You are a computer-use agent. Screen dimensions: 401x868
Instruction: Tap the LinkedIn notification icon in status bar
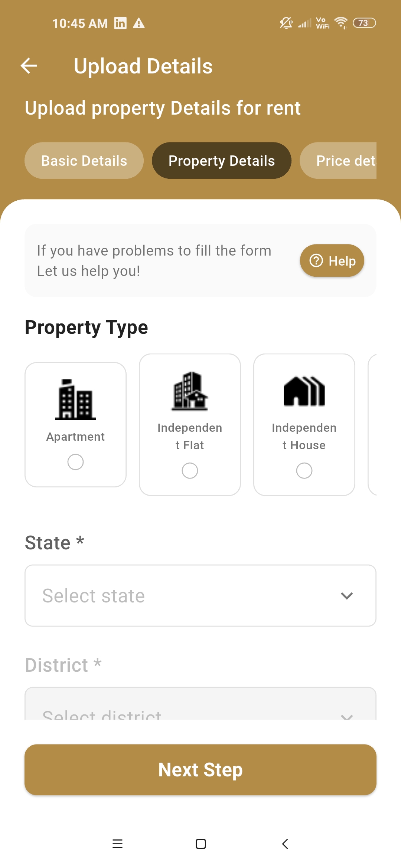point(120,23)
